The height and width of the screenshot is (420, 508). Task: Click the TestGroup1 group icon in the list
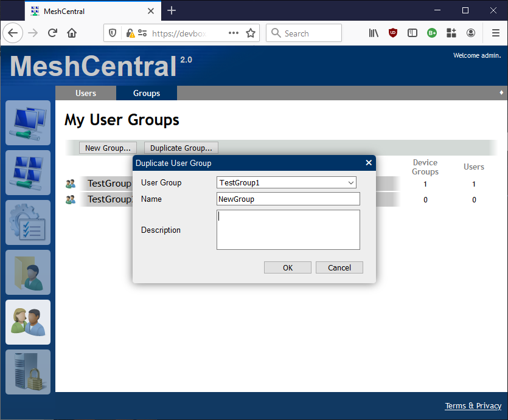point(70,184)
